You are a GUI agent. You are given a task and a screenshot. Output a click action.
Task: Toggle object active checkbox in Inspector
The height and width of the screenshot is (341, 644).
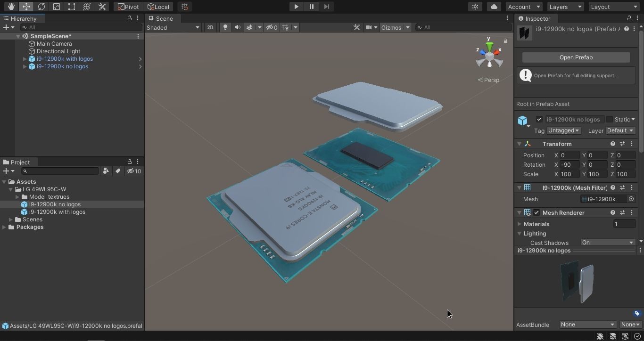(539, 119)
